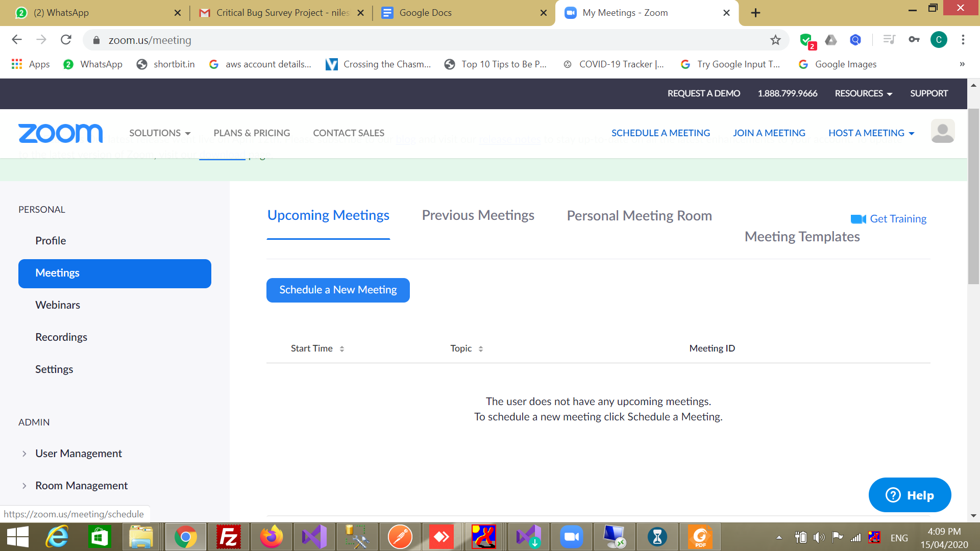
Task: Open Personal Meeting Room tab
Action: pyautogui.click(x=639, y=216)
